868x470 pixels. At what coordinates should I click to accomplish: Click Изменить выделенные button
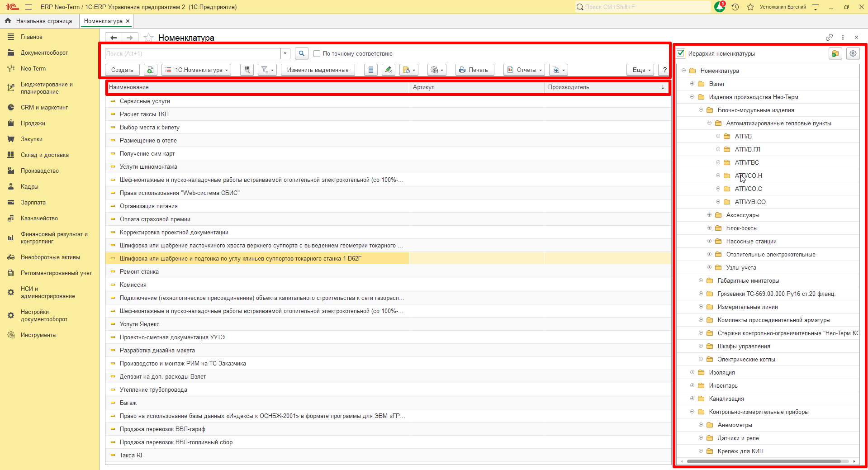(x=318, y=70)
